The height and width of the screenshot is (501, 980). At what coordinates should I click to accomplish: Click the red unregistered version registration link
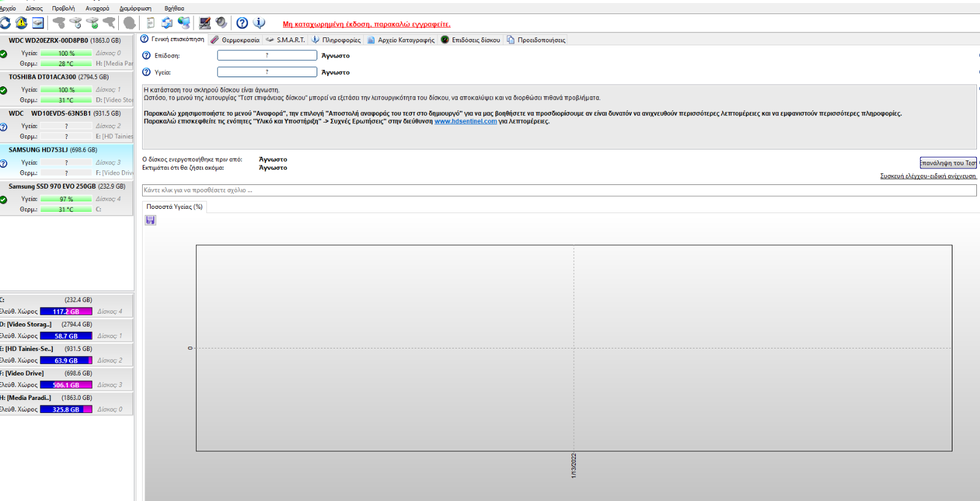click(x=366, y=24)
